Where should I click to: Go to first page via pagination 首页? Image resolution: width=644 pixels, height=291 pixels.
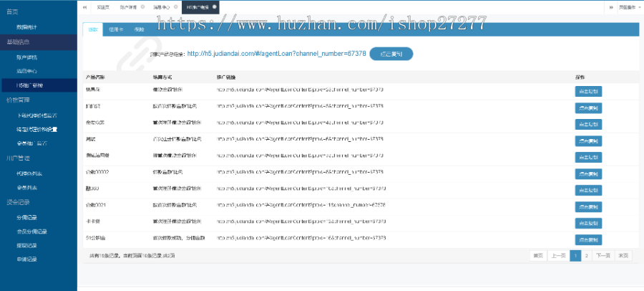pos(538,256)
